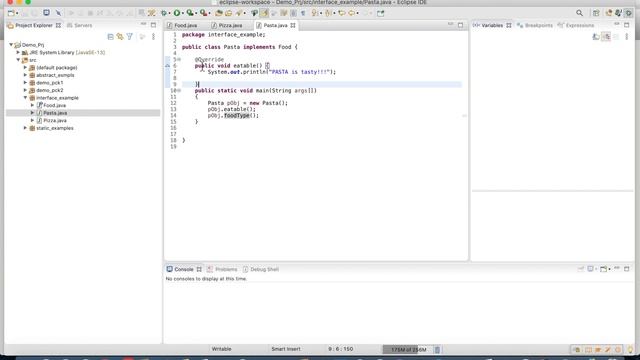The height and width of the screenshot is (360, 640).
Task: Expand the demo_pck1 package arrow
Action: (25, 83)
